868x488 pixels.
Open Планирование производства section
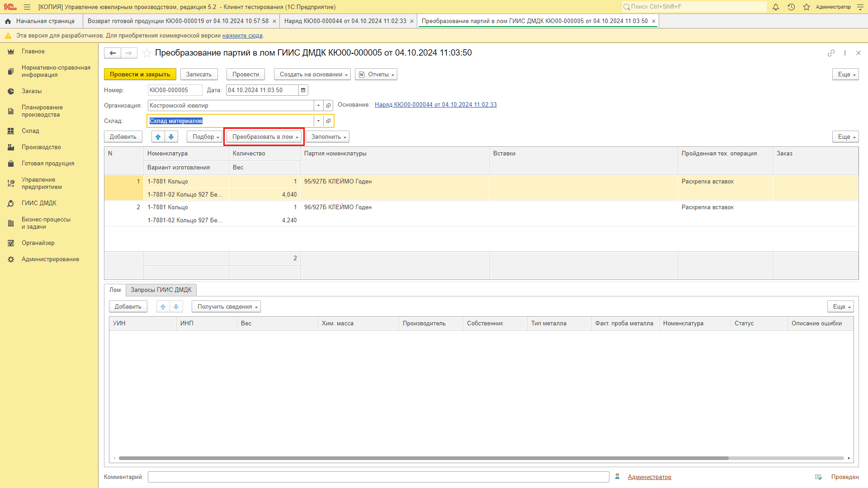pos(42,111)
